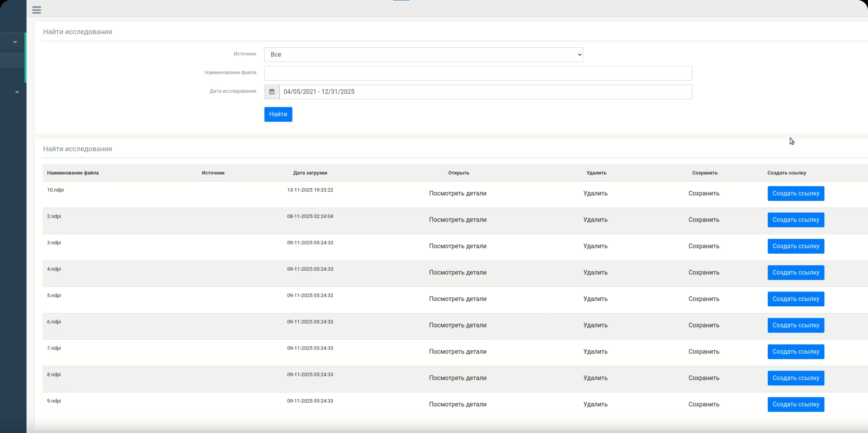Select the 9.ndpi file name

point(54,401)
